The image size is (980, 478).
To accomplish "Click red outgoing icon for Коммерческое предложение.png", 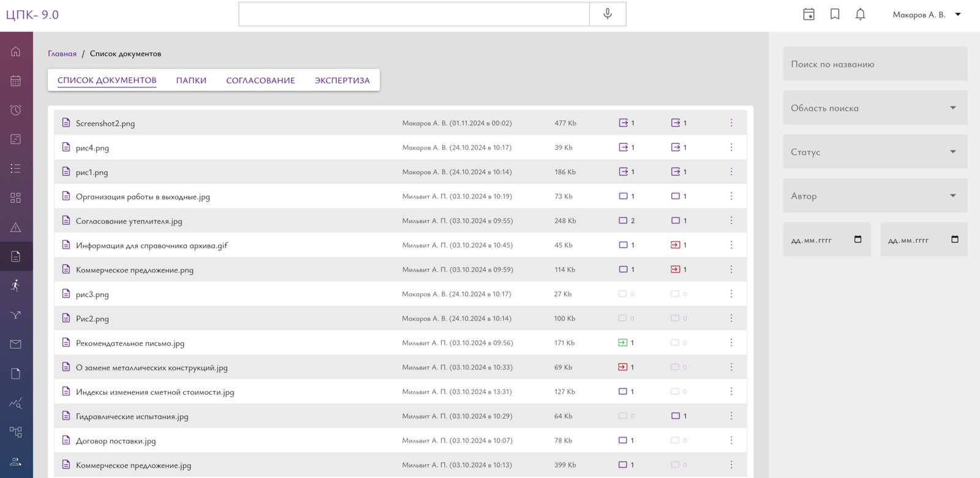I will (675, 269).
